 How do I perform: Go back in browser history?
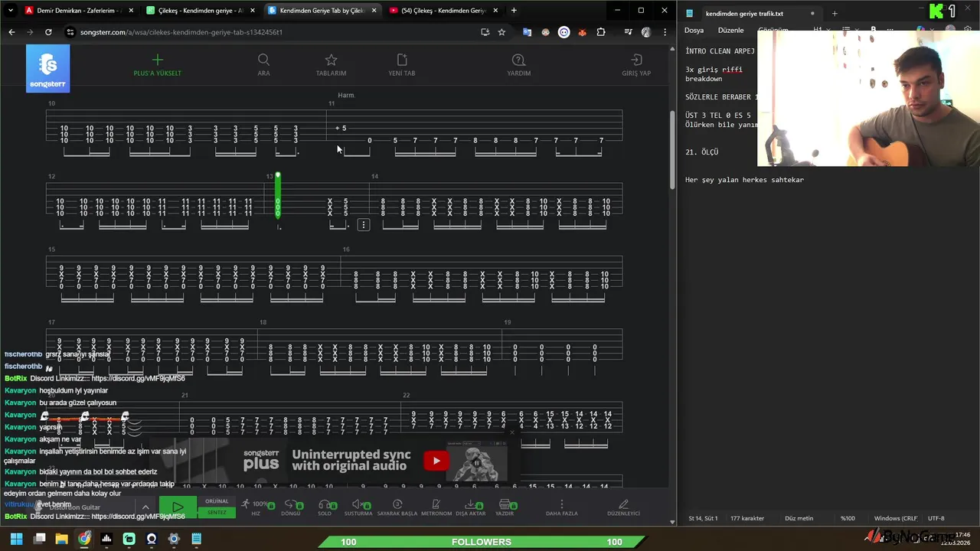coord(11,32)
